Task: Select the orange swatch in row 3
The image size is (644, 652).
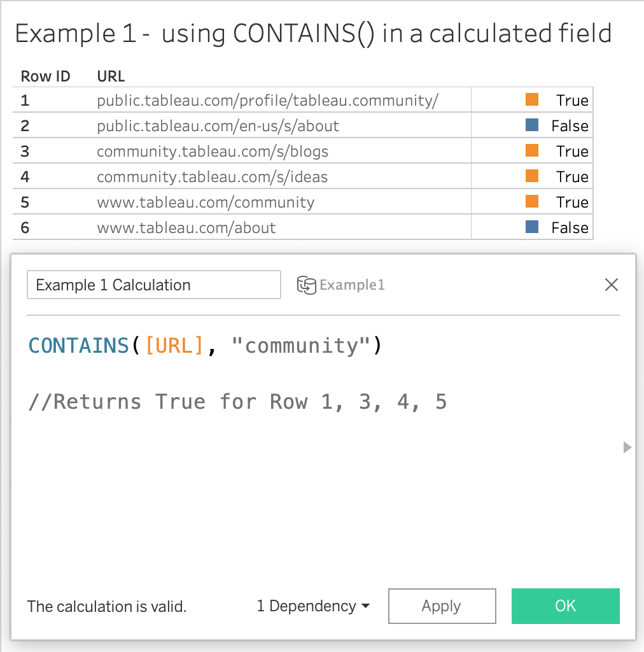Action: point(532,151)
